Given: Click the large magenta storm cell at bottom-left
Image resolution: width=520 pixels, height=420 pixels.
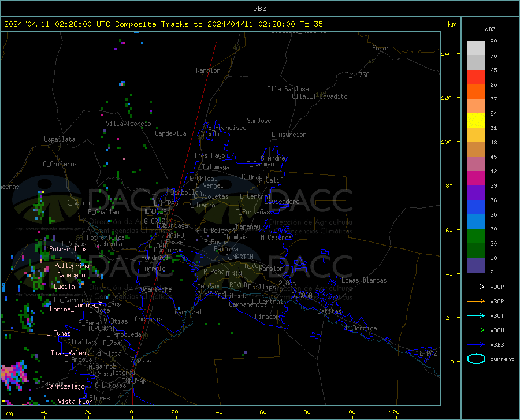Looking at the screenshot, I should pyautogui.click(x=14, y=376).
